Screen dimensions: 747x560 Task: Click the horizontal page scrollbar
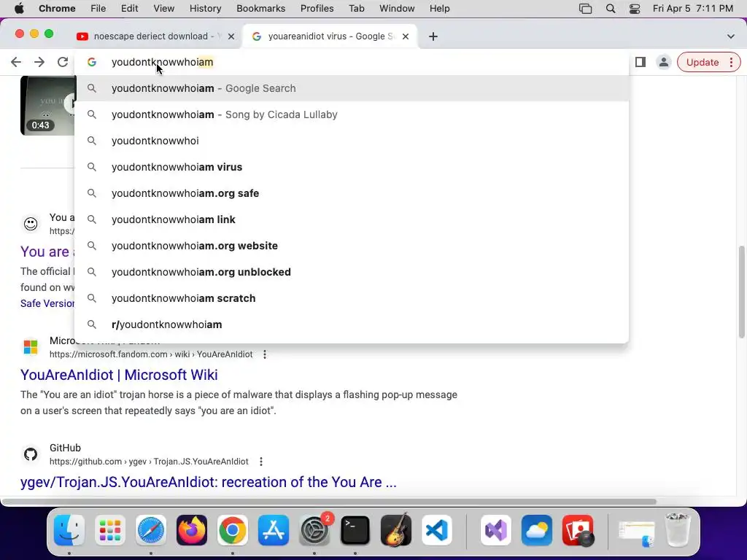click(x=329, y=502)
